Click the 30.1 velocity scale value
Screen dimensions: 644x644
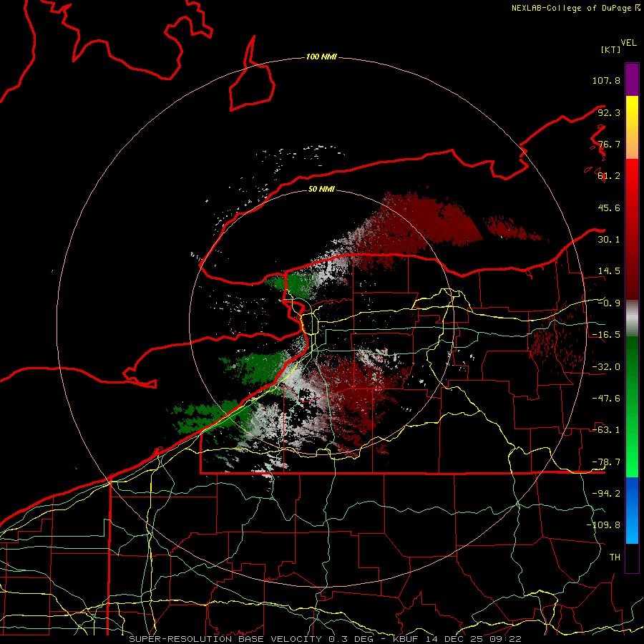click(609, 240)
